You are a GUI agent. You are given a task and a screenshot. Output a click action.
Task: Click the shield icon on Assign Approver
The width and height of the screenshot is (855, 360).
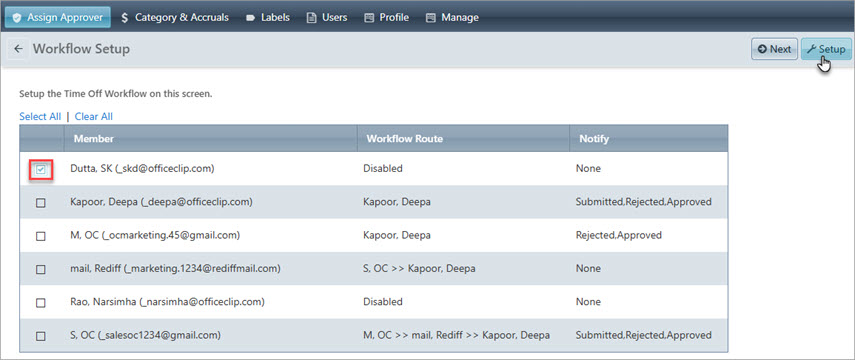coord(17,17)
